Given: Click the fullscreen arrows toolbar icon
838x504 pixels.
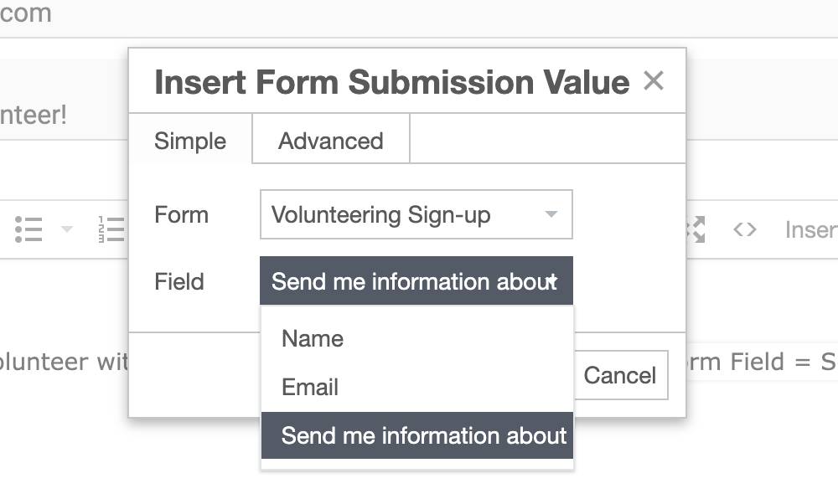Looking at the screenshot, I should coord(696,229).
